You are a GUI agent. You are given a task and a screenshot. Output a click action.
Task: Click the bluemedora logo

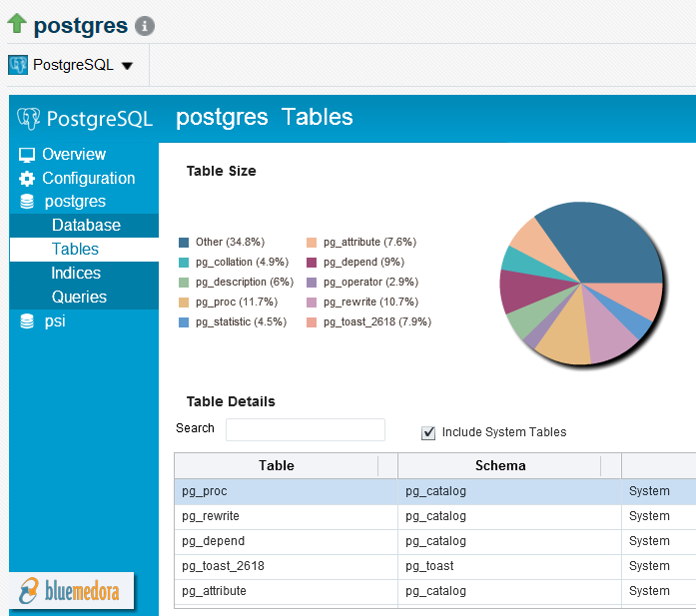click(71, 591)
